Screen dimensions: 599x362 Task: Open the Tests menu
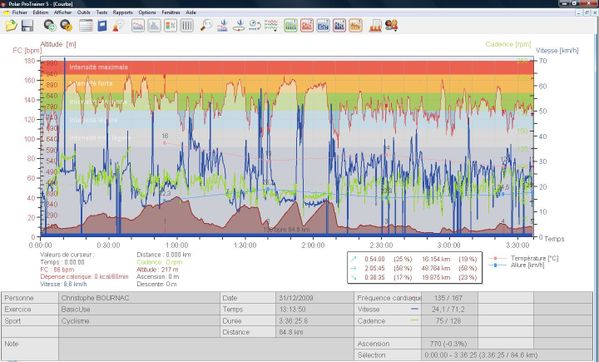tap(102, 12)
